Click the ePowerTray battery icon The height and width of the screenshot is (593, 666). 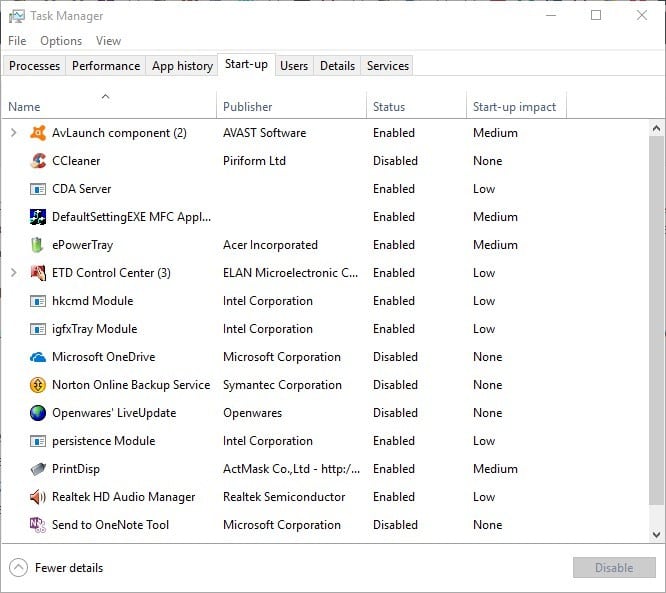point(38,245)
